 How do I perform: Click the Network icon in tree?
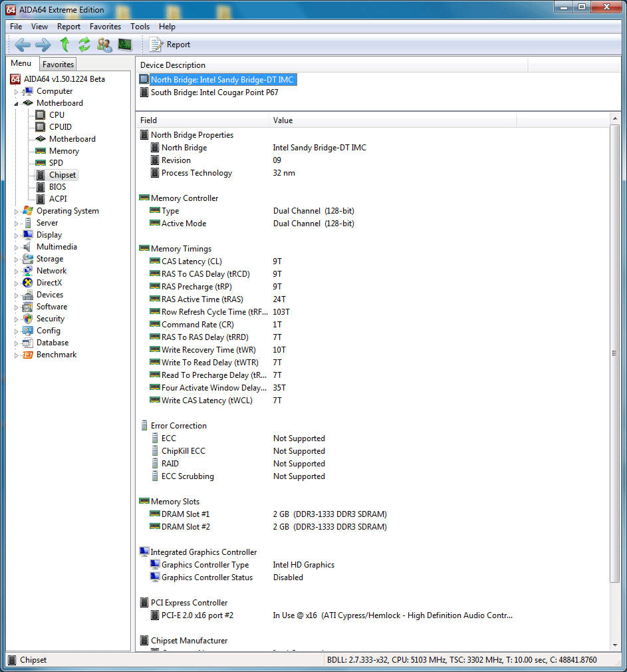tap(28, 271)
